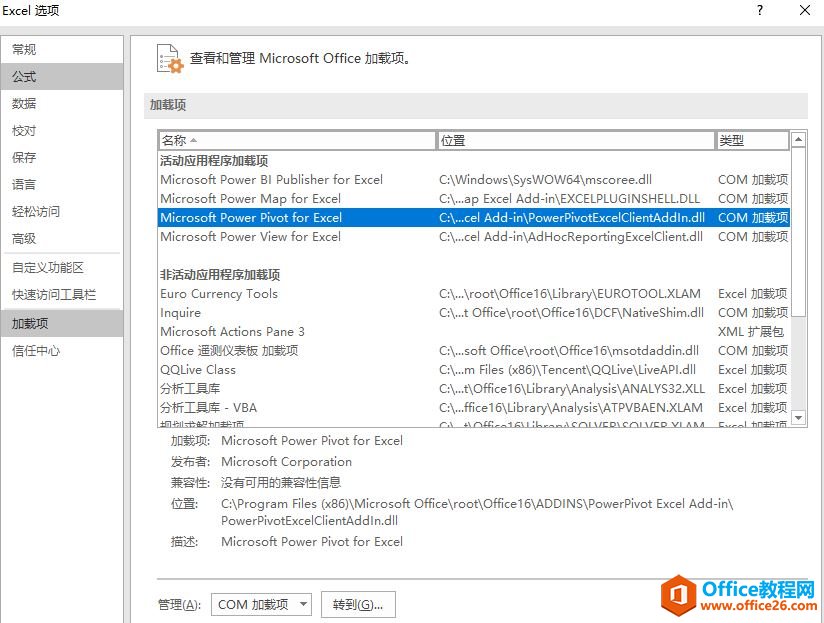Viewport: 824px width, 623px height.
Task: Click the add-in list scroll down arrow
Action: click(x=798, y=418)
